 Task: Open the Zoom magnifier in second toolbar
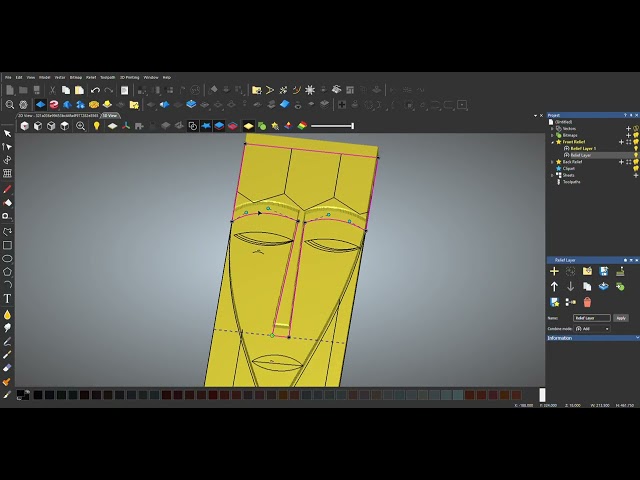pyautogui.click(x=10, y=105)
